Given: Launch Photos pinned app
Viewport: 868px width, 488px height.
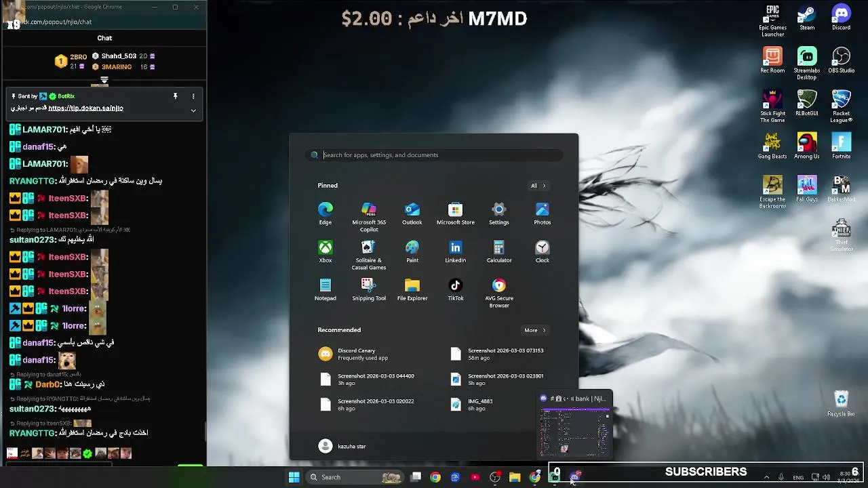Looking at the screenshot, I should [x=542, y=213].
